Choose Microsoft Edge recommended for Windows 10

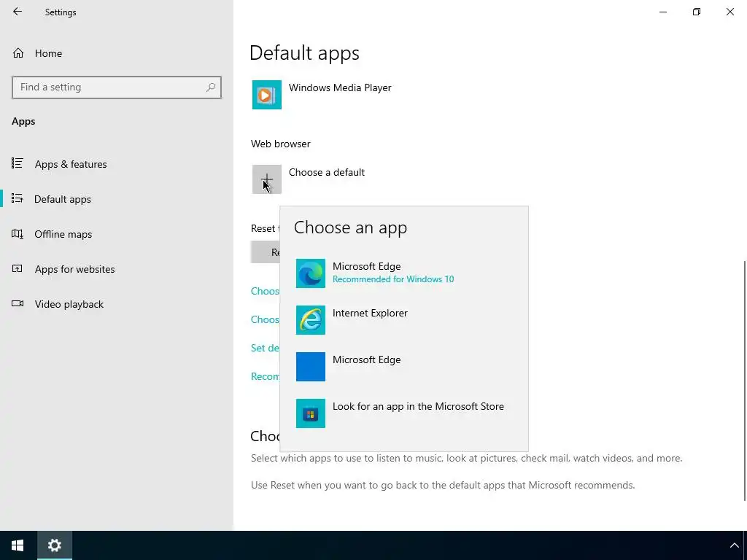coord(404,273)
